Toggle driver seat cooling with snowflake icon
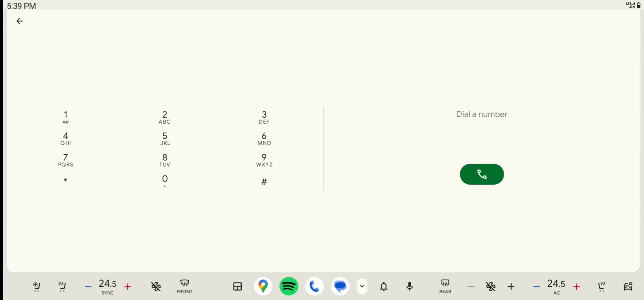Image resolution: width=644 pixels, height=300 pixels. [x=36, y=287]
